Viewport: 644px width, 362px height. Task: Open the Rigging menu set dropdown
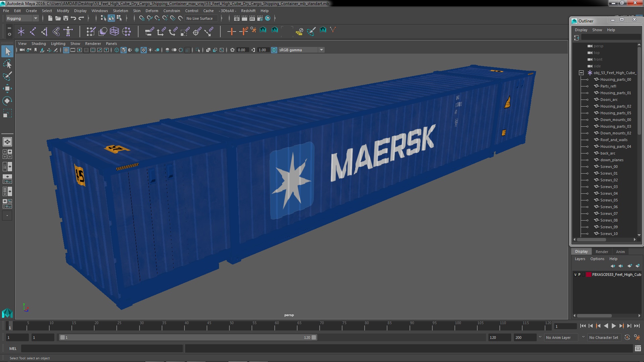pyautogui.click(x=22, y=18)
